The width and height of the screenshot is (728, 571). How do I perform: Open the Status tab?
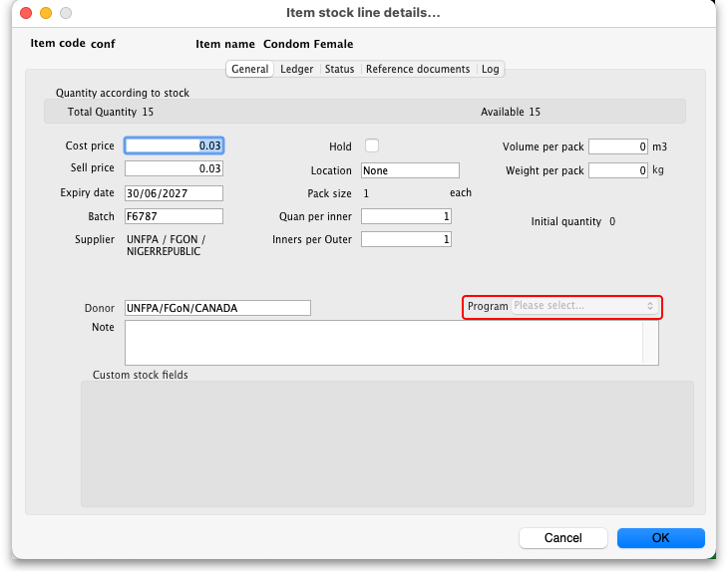pyautogui.click(x=339, y=69)
